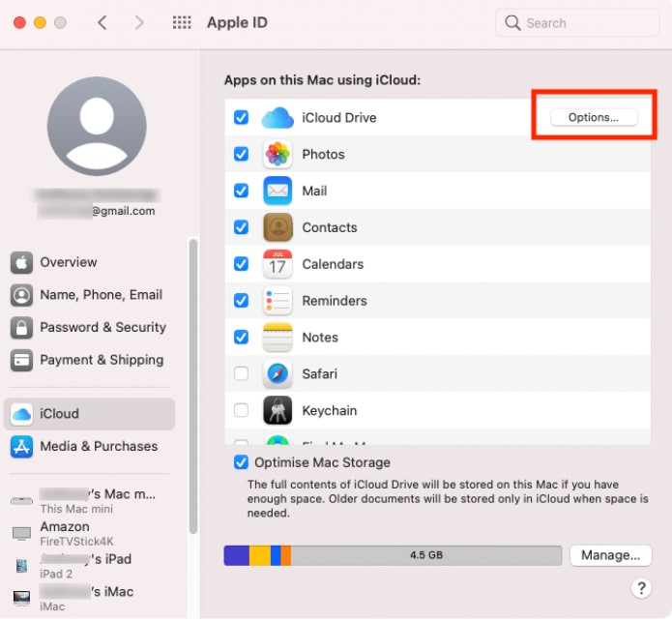Select Name, Phone, Email sidebar item
This screenshot has width=672, height=621.
[x=89, y=295]
